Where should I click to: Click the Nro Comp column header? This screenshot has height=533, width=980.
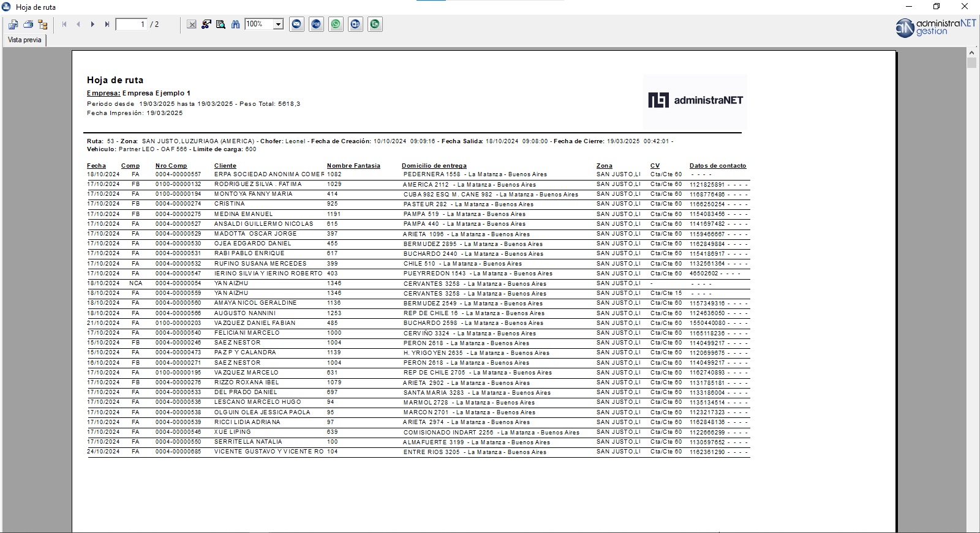pyautogui.click(x=171, y=166)
